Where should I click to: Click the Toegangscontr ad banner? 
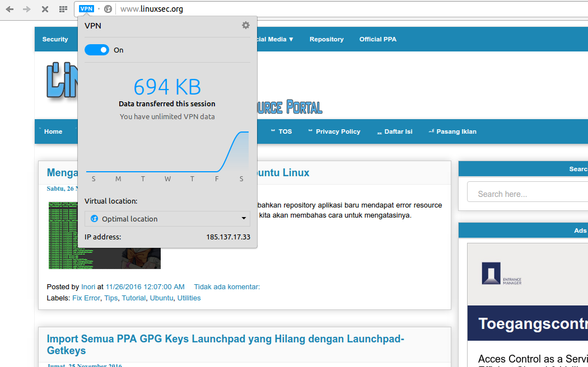click(x=528, y=323)
